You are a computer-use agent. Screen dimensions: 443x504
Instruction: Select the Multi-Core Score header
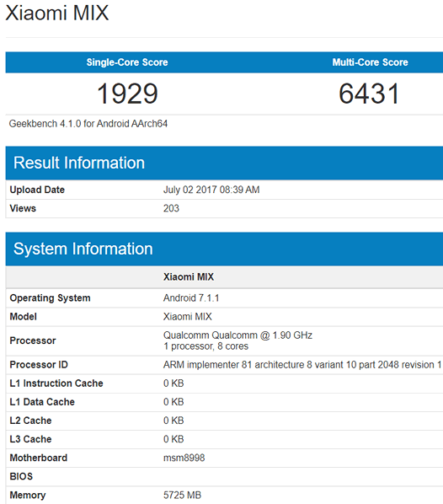tap(370, 62)
